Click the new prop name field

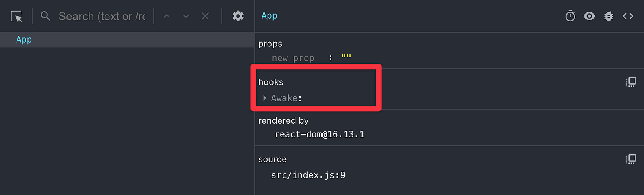coord(293,58)
